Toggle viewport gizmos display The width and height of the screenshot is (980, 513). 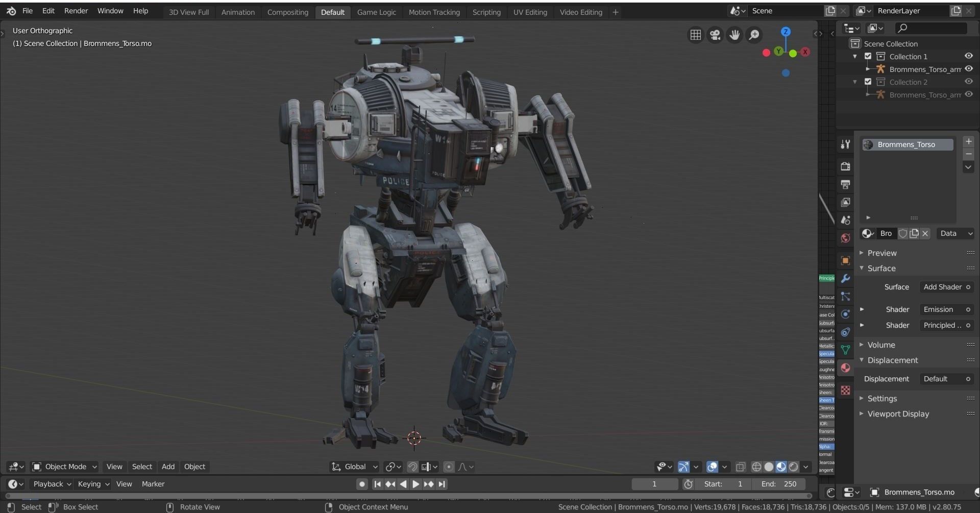point(683,467)
